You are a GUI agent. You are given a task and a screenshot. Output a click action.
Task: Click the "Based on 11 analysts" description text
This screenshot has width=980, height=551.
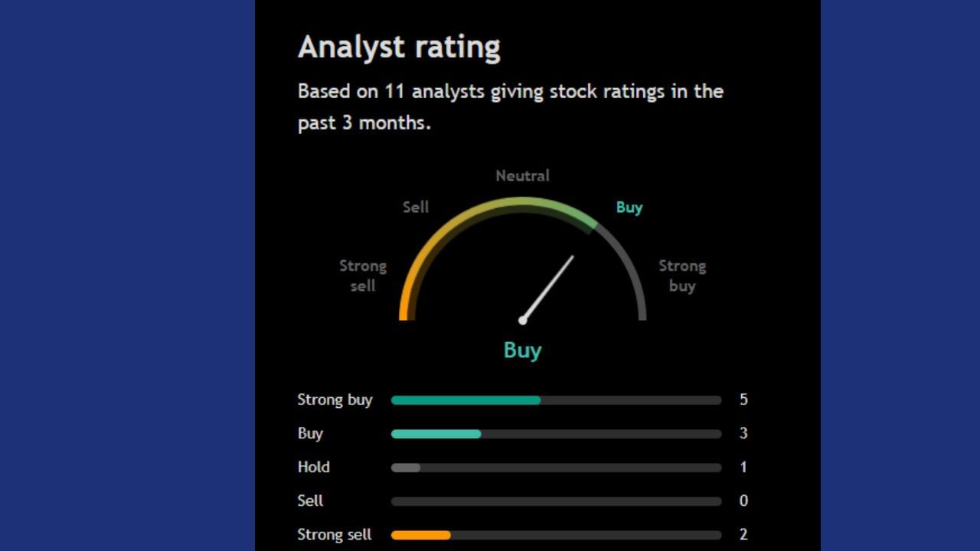510,106
